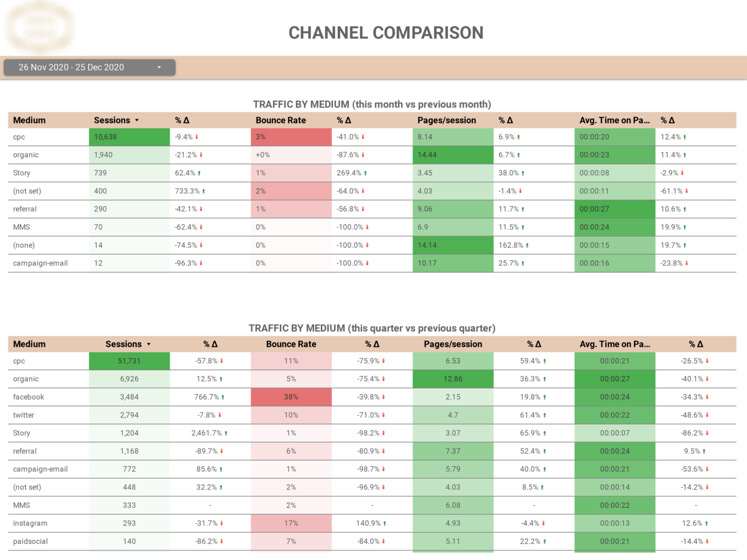This screenshot has width=747, height=560.
Task: Click the 766.7% facebook sessions change
Action: click(207, 397)
